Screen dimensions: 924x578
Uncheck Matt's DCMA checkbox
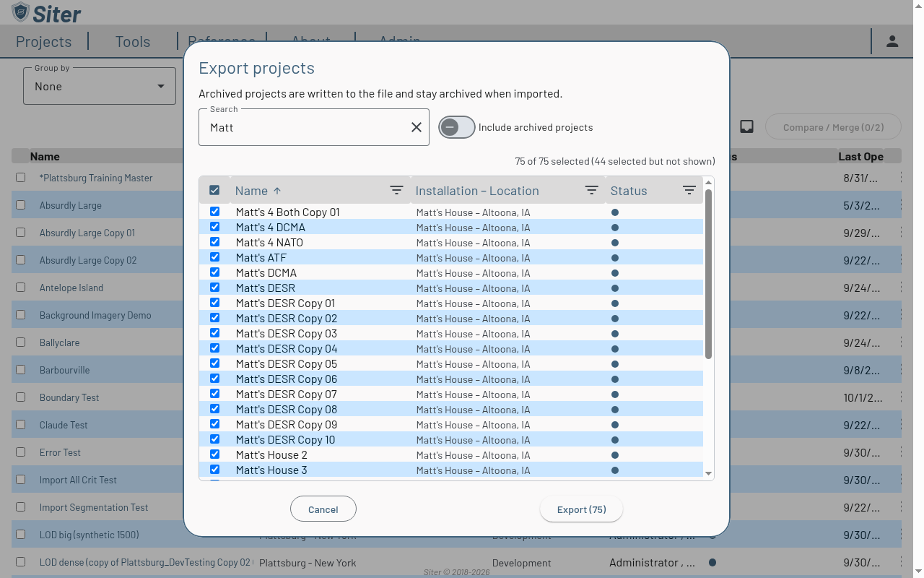click(x=214, y=273)
